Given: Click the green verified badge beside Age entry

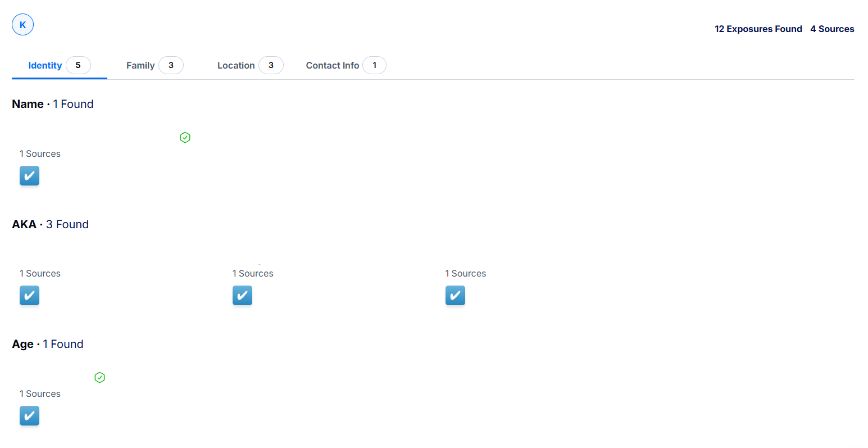Looking at the screenshot, I should pyautogui.click(x=99, y=378).
